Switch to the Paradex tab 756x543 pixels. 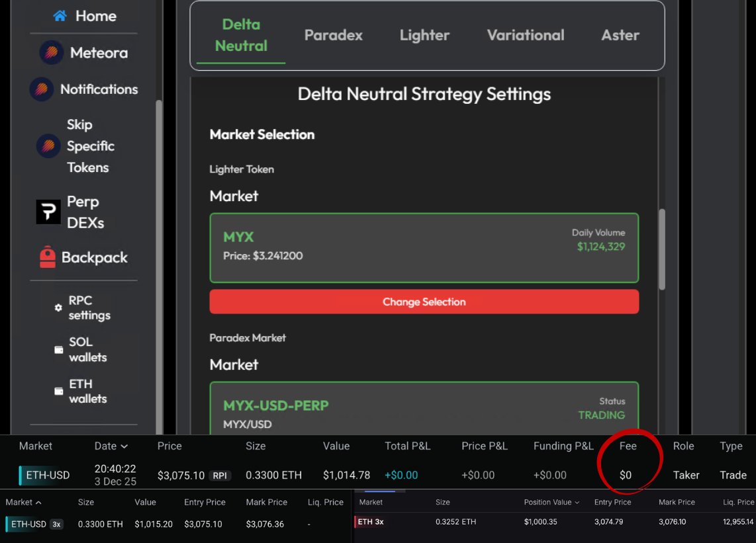tap(333, 35)
